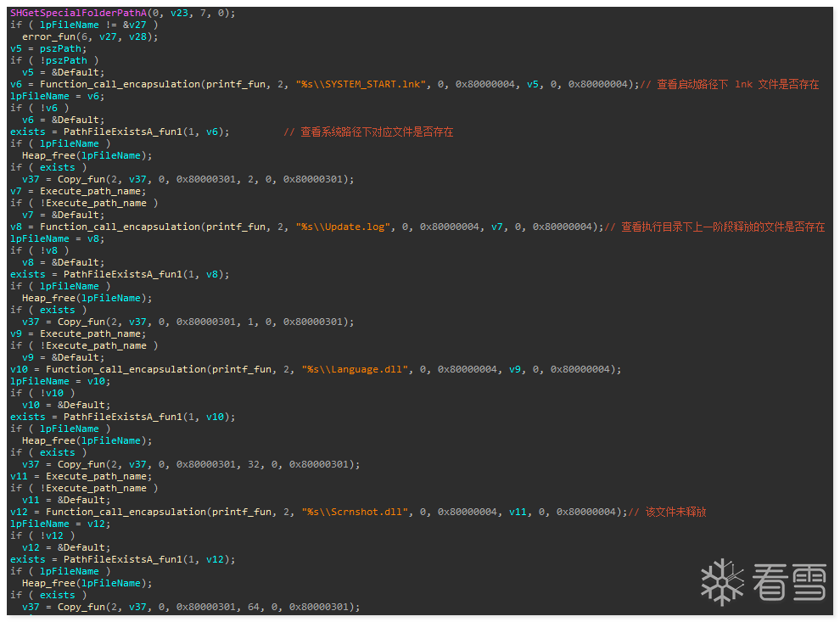Click the comment '查看系统路径下对应文件是否存在'
This screenshot has height=622, width=840.
377,132
